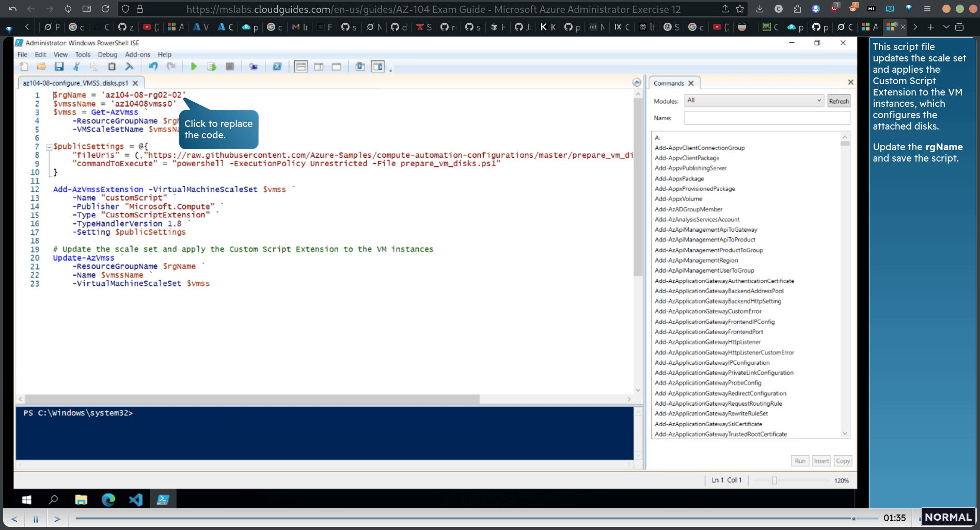Click the Run Selection icon
This screenshot has height=530, width=980.
point(212,67)
